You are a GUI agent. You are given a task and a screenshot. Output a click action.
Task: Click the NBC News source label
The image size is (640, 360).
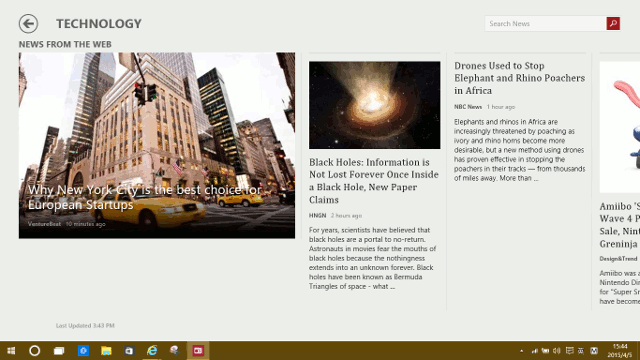click(x=468, y=107)
